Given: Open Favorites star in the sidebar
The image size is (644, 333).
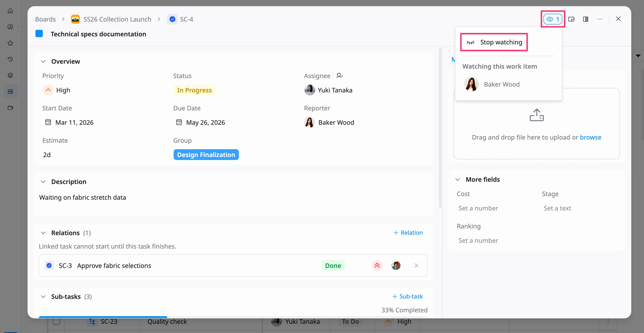Looking at the screenshot, I should pyautogui.click(x=10, y=43).
